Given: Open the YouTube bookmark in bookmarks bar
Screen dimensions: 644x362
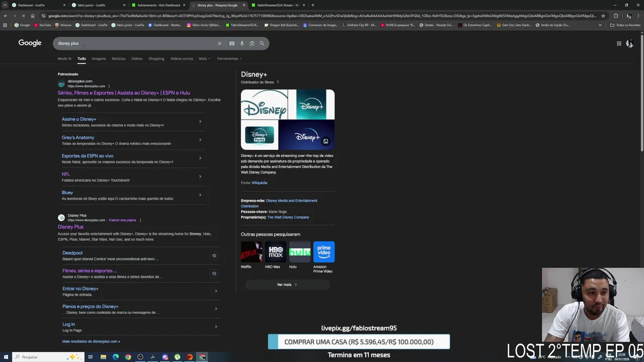Looking at the screenshot, I should pos(43,25).
